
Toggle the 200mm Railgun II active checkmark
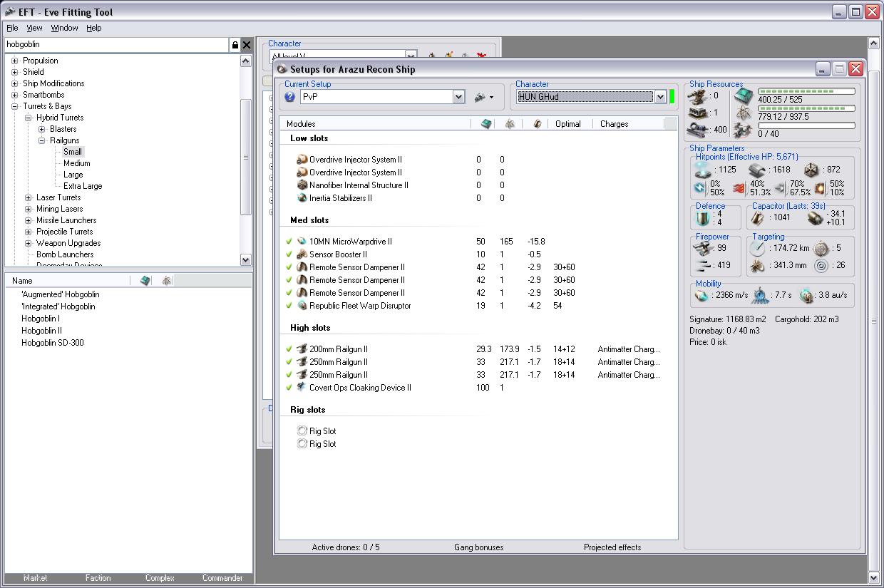[x=289, y=349]
